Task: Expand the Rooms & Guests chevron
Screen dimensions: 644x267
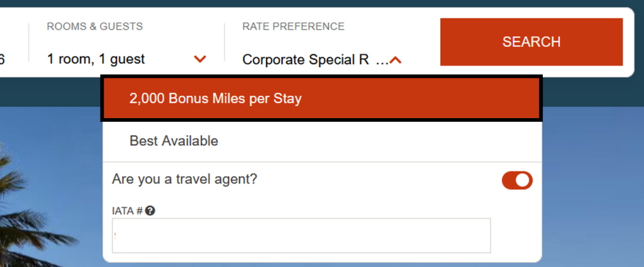Action: pos(200,60)
